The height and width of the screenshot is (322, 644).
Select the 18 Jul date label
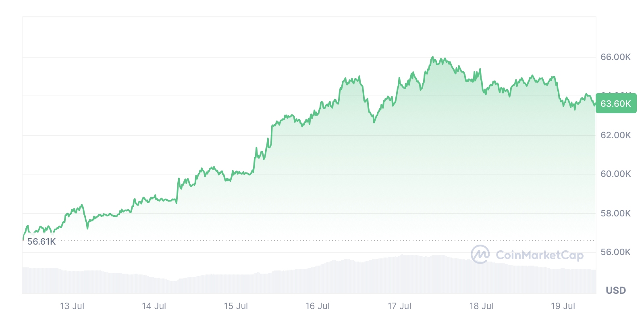pos(481,306)
